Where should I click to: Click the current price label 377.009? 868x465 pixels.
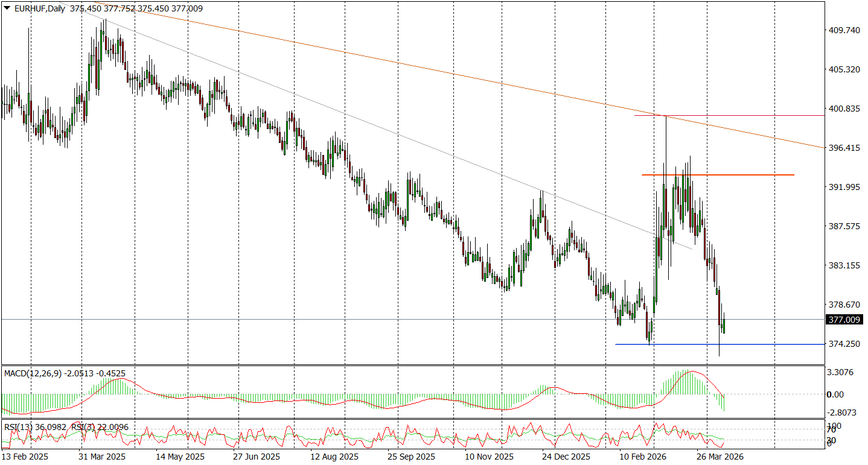coord(843,320)
